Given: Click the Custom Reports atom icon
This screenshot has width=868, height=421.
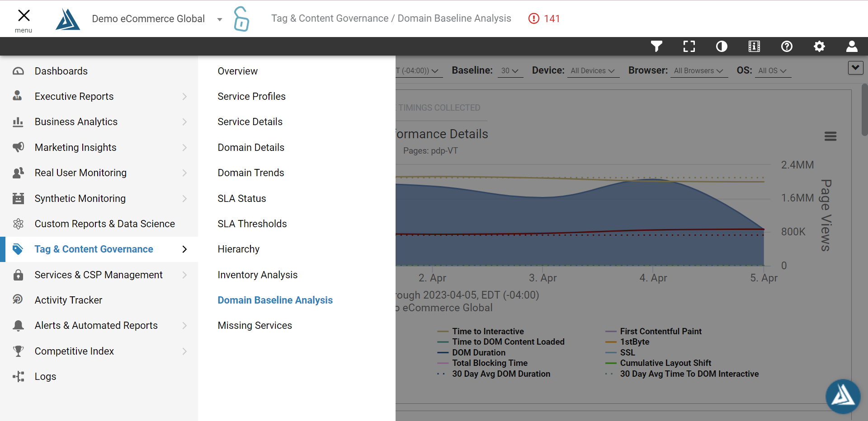Looking at the screenshot, I should (x=18, y=224).
